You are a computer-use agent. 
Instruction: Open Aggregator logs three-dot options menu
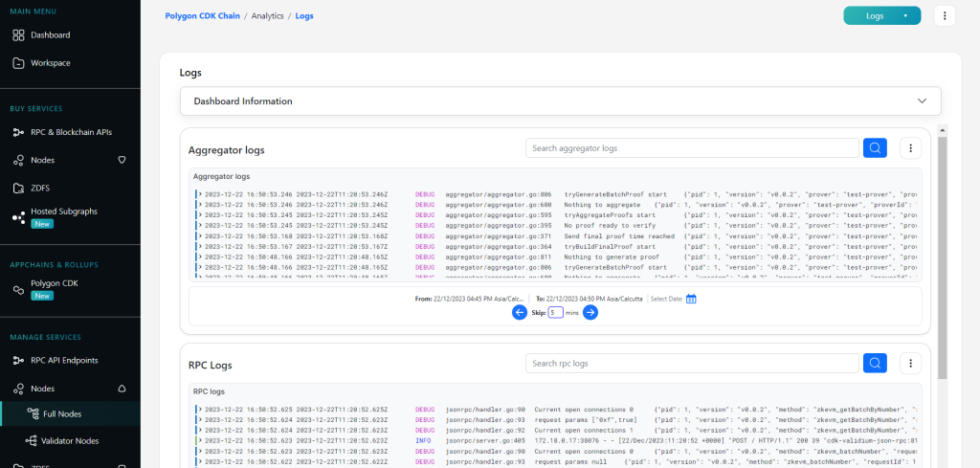point(910,148)
